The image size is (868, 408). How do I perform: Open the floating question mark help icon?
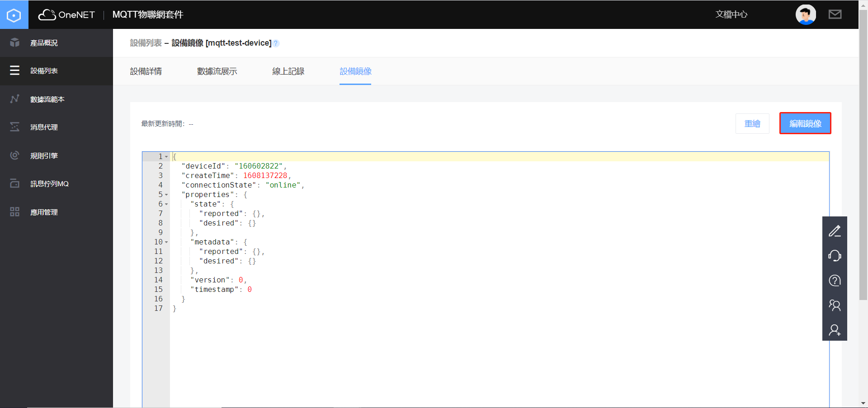pos(835,281)
